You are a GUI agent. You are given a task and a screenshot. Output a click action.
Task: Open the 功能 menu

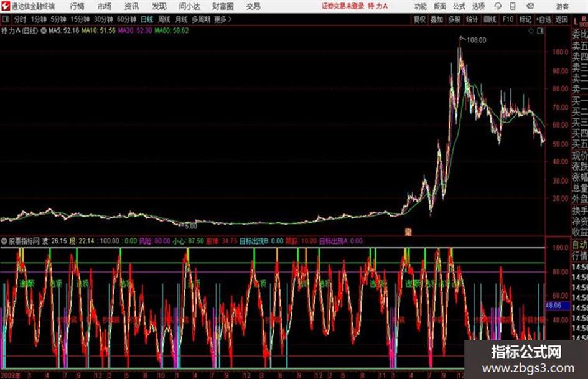[421, 6]
